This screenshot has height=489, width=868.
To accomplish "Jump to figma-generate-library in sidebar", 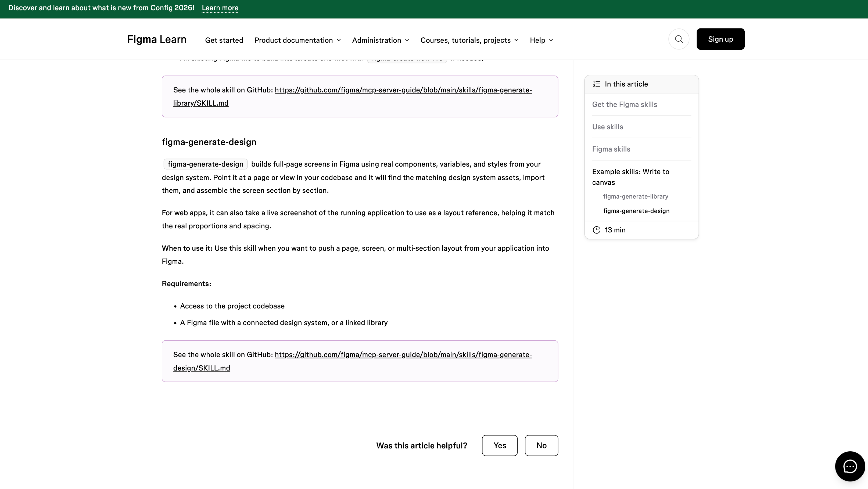I will [636, 196].
